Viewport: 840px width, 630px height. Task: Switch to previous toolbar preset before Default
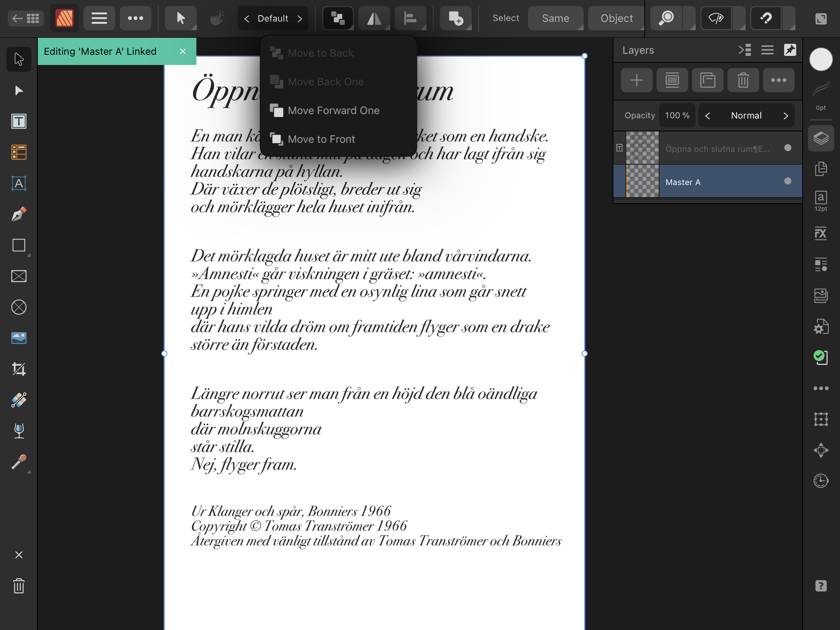[247, 19]
